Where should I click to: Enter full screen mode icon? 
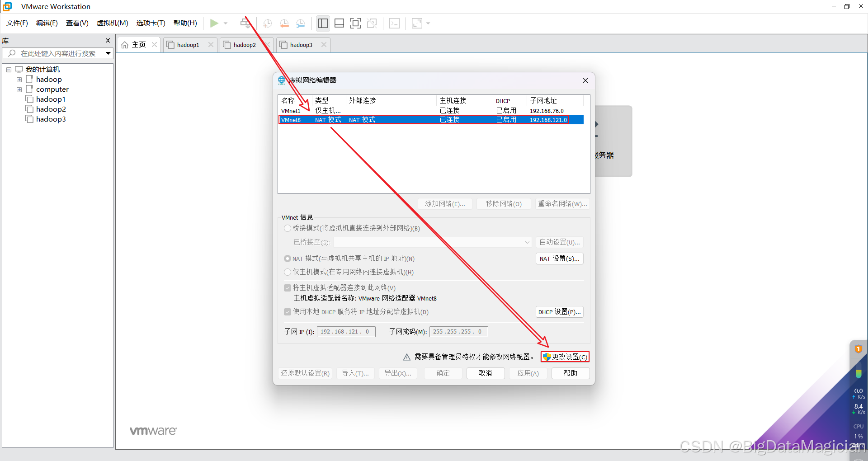click(355, 23)
